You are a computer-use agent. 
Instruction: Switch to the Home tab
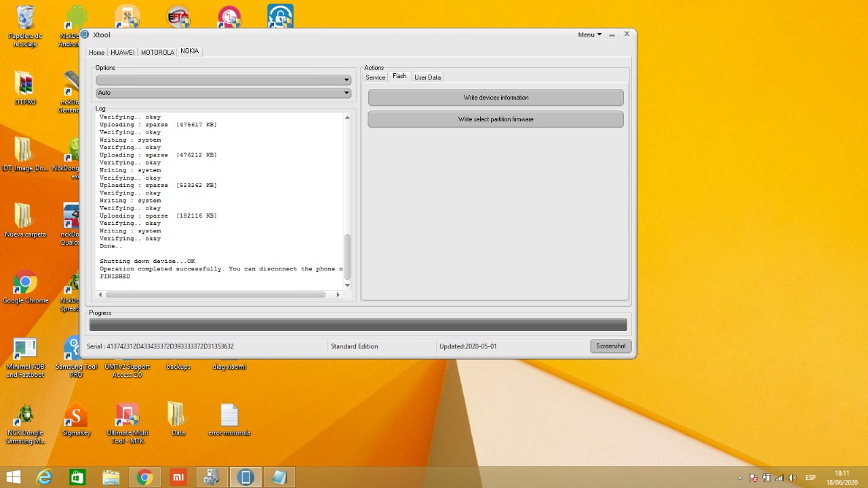coord(97,52)
